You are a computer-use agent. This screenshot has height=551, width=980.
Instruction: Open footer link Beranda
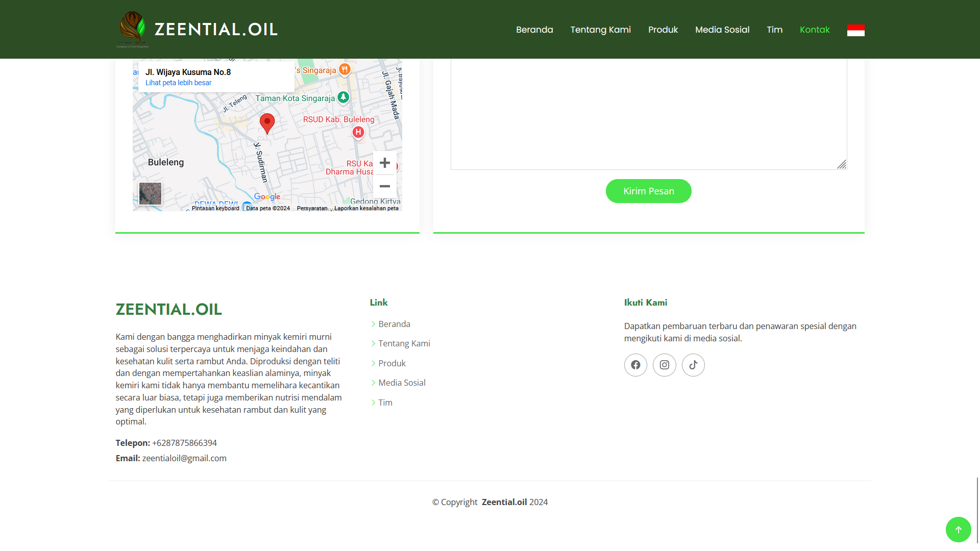394,324
